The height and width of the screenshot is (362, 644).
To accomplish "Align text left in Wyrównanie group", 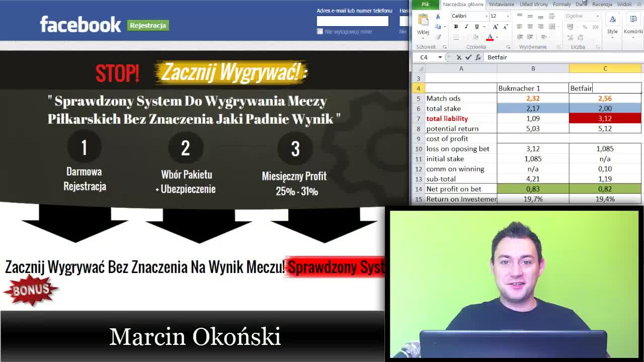I will pos(520,27).
